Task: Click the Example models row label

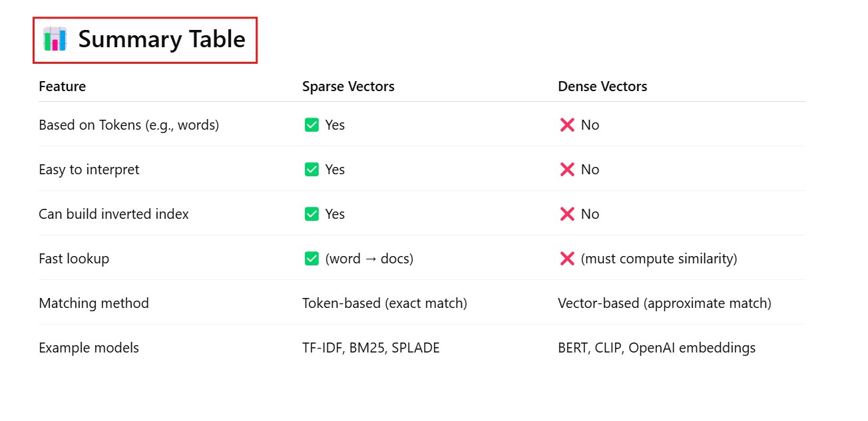Action: coord(89,348)
